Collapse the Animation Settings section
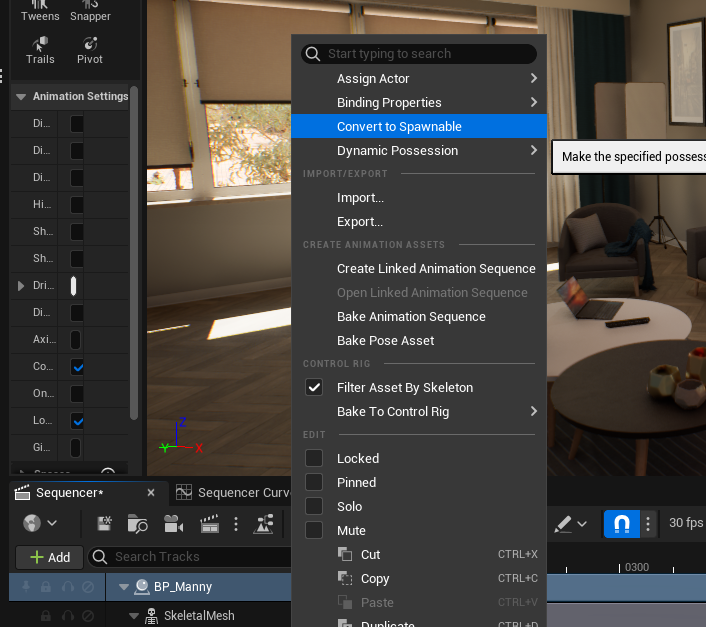The width and height of the screenshot is (706, 627). pyautogui.click(x=21, y=96)
